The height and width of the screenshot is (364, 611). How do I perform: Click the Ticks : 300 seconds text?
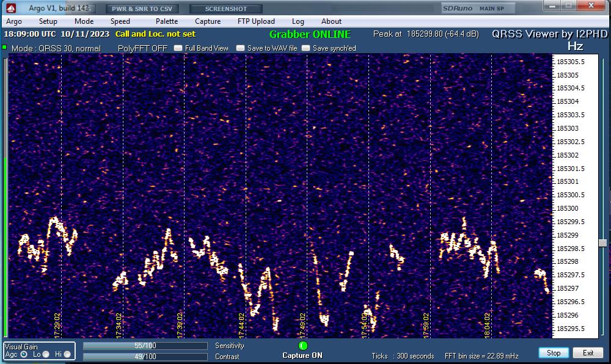tap(403, 356)
